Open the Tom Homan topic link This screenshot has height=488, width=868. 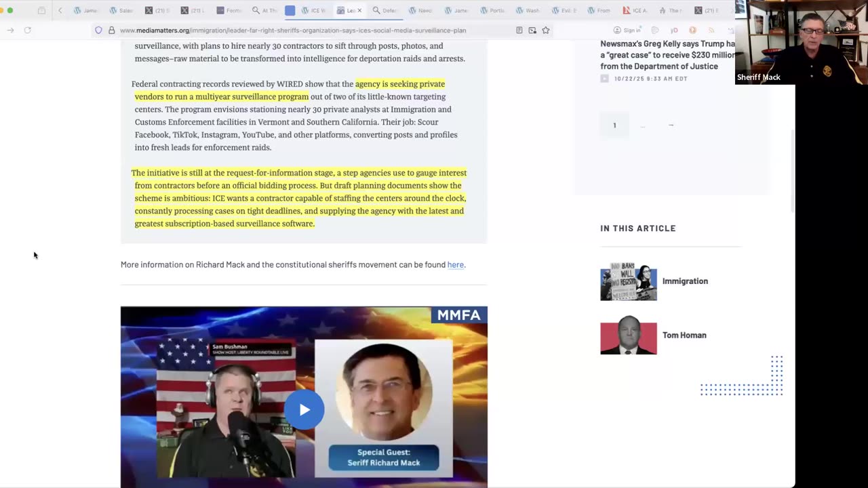pyautogui.click(x=684, y=335)
